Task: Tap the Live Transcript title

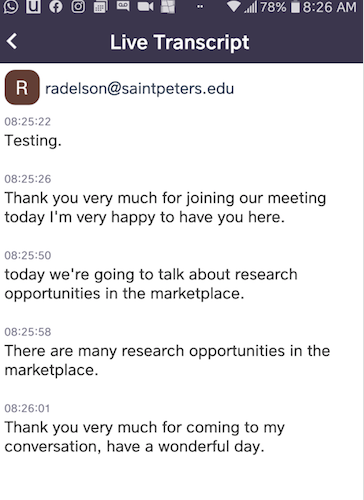Action: point(180,42)
